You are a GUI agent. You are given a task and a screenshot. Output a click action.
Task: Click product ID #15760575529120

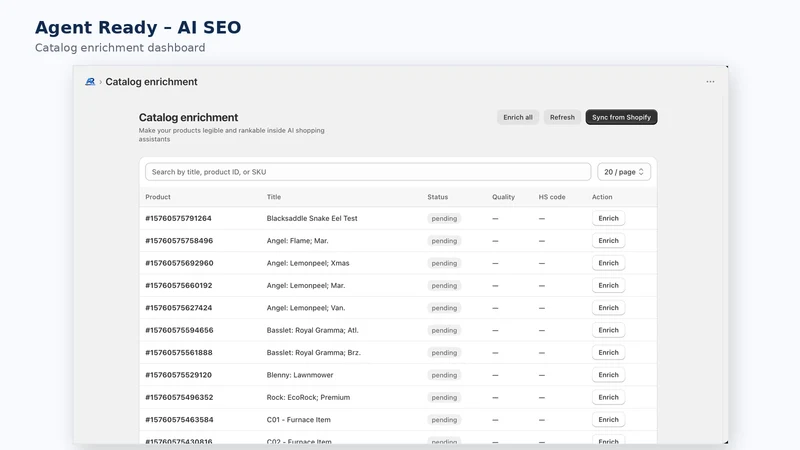click(178, 375)
